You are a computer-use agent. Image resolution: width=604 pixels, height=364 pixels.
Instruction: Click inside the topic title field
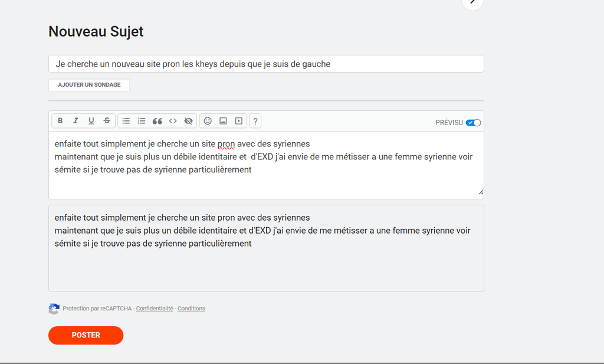266,64
